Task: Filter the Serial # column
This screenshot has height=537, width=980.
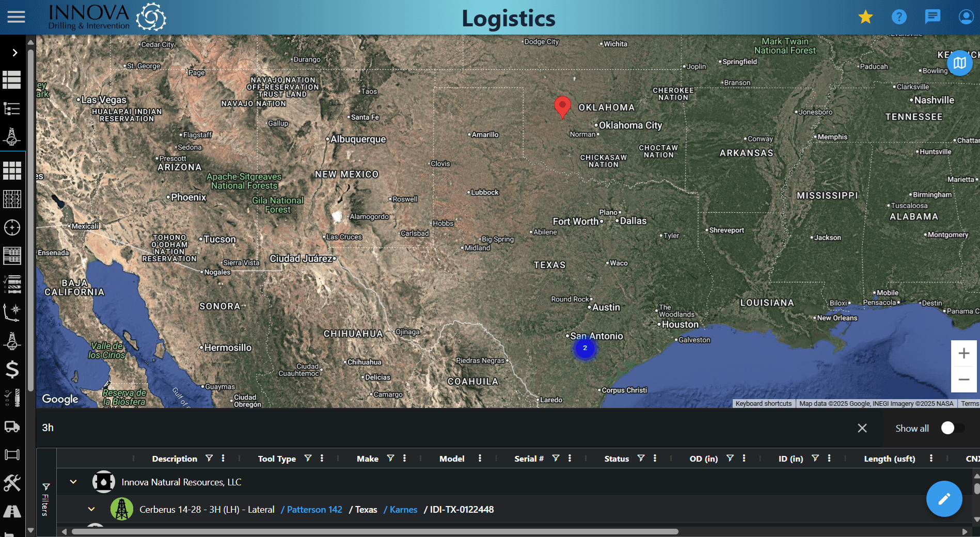Action: click(556, 458)
